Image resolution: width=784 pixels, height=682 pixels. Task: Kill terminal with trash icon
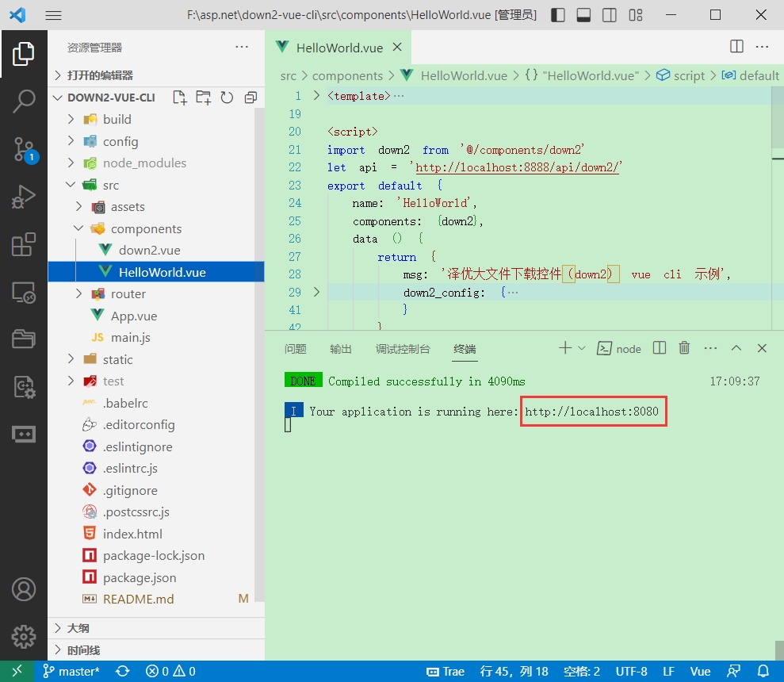coord(684,348)
